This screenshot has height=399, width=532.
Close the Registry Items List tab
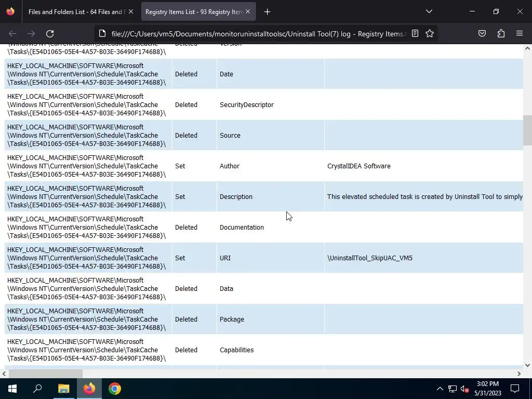(248, 11)
